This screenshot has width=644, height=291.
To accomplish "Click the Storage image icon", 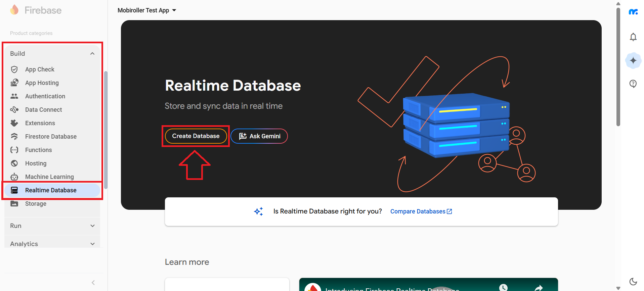I will [x=14, y=203].
